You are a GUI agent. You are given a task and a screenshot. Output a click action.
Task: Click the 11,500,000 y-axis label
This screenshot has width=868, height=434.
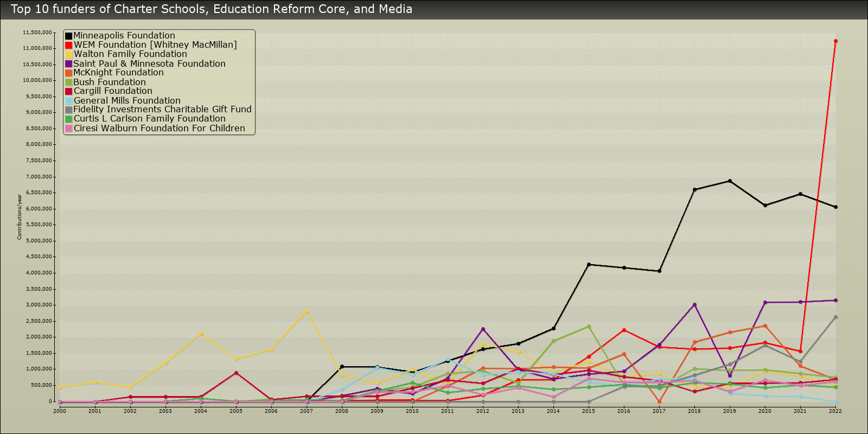click(x=37, y=33)
